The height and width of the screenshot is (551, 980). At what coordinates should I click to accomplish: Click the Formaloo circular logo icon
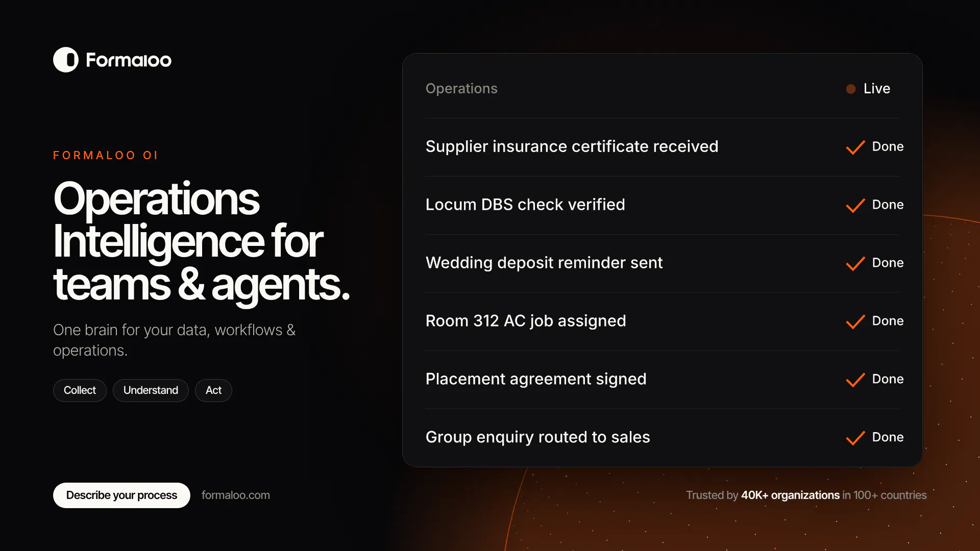point(66,60)
